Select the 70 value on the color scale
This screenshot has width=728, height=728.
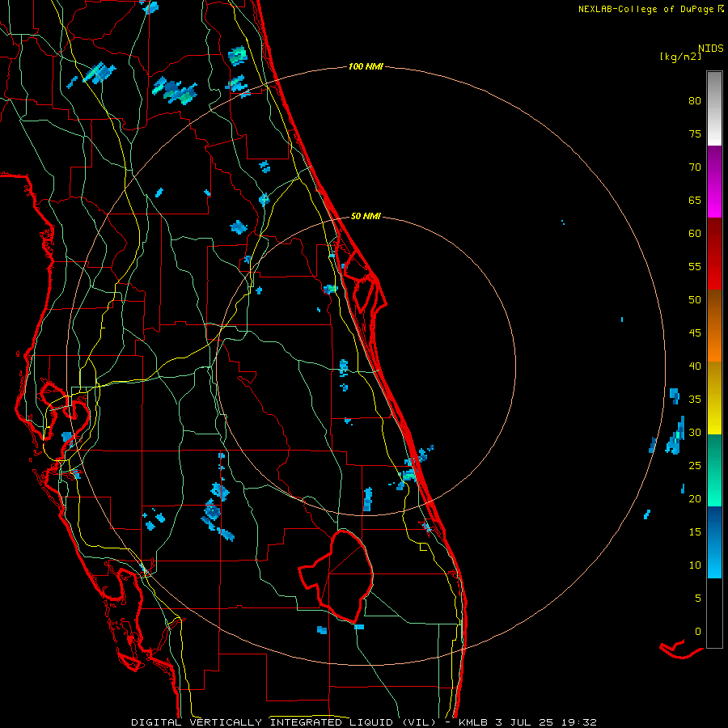[695, 167]
